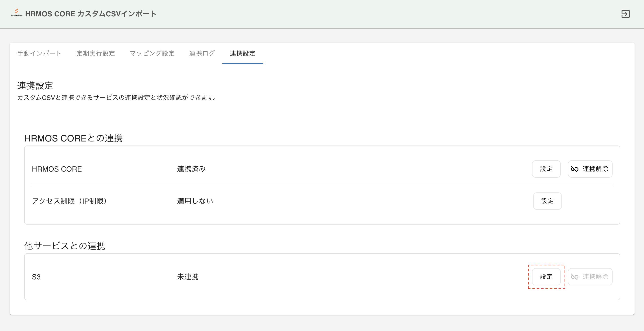
Task: View the 連携ログ tab
Action: click(x=202, y=53)
